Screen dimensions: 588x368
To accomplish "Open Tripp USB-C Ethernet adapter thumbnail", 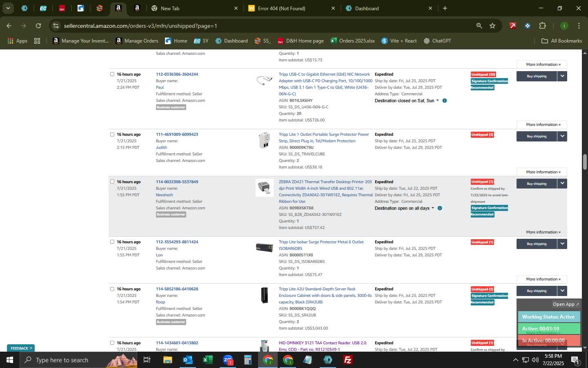I will (x=264, y=80).
